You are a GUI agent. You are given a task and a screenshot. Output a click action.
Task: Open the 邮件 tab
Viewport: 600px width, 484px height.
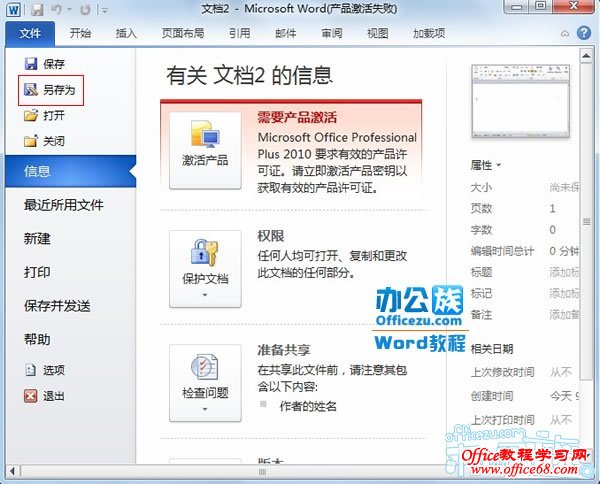286,33
